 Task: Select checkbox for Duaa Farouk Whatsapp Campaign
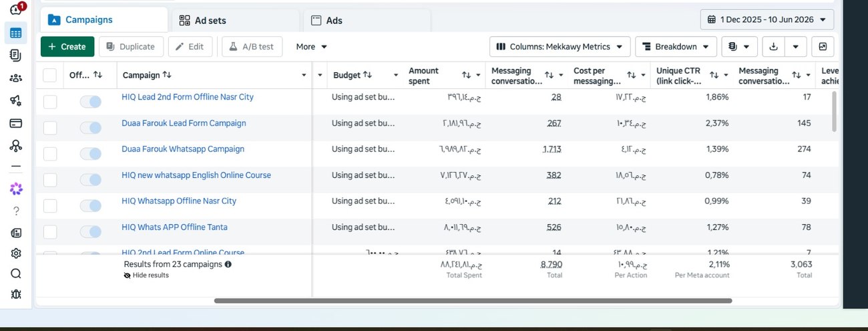(50, 154)
